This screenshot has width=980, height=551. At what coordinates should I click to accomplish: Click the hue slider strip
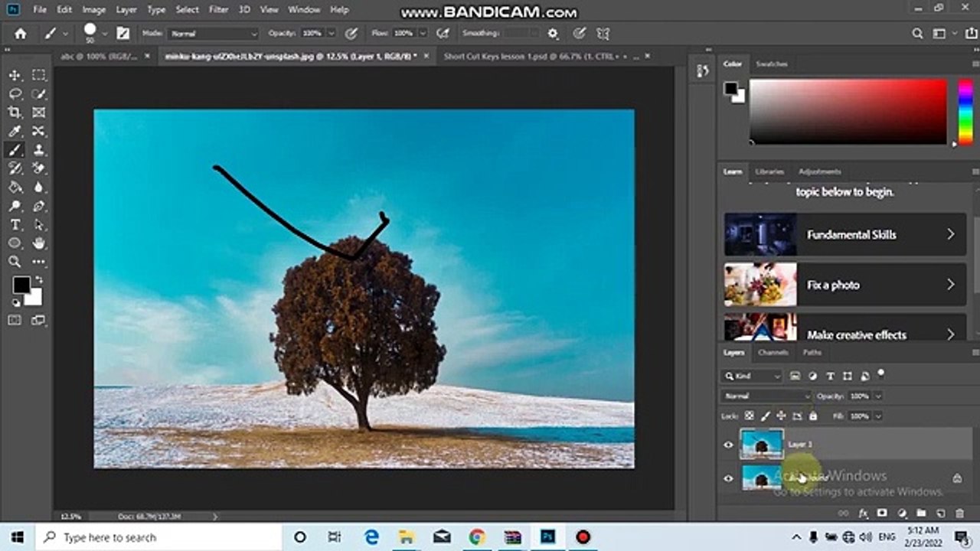(x=965, y=111)
